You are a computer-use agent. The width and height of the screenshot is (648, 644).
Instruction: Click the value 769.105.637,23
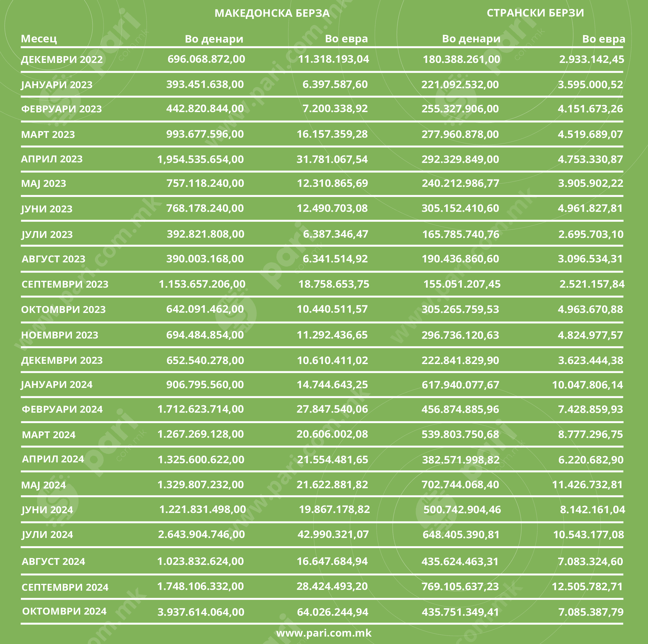tap(460, 586)
